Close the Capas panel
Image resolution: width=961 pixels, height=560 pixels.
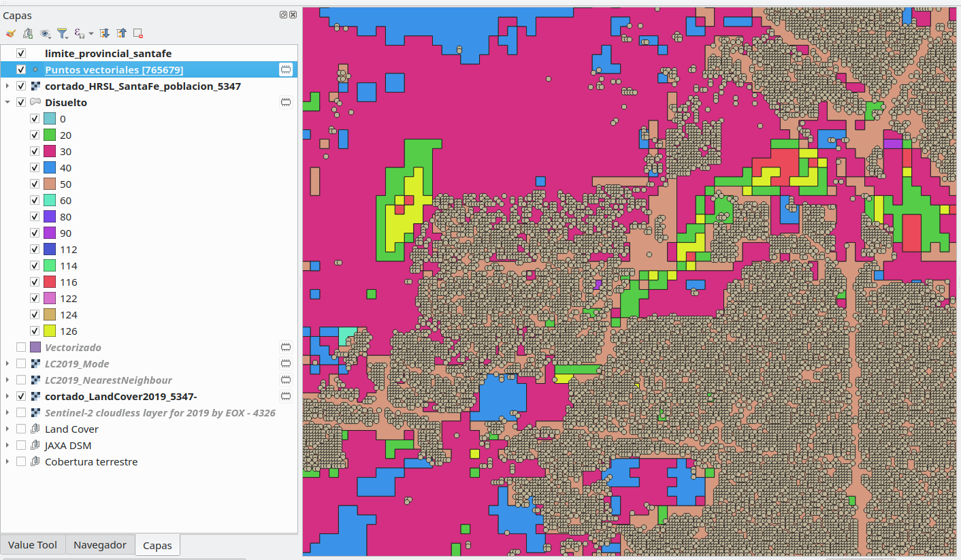293,14
